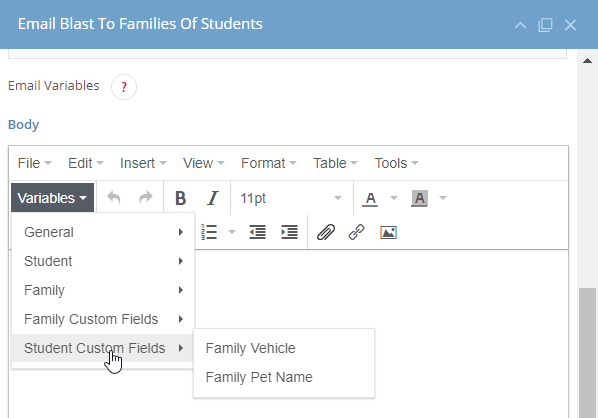Apply the background highlight color button
This screenshot has width=598, height=418.
click(x=419, y=198)
